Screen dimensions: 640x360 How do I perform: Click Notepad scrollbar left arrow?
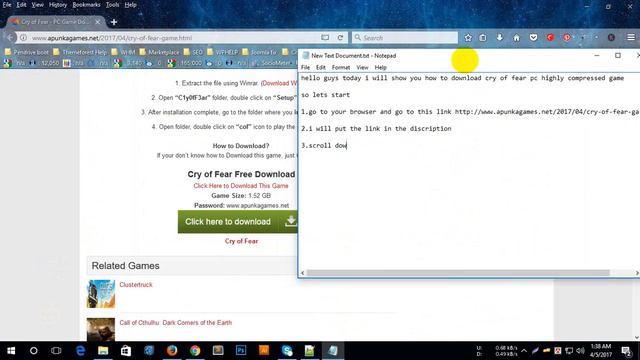coord(302,273)
